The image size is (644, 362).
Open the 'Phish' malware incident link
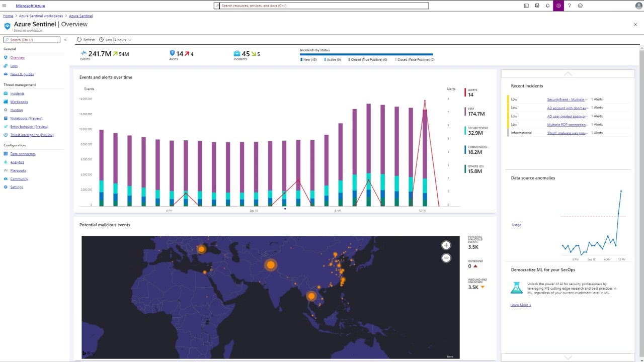(x=568, y=133)
